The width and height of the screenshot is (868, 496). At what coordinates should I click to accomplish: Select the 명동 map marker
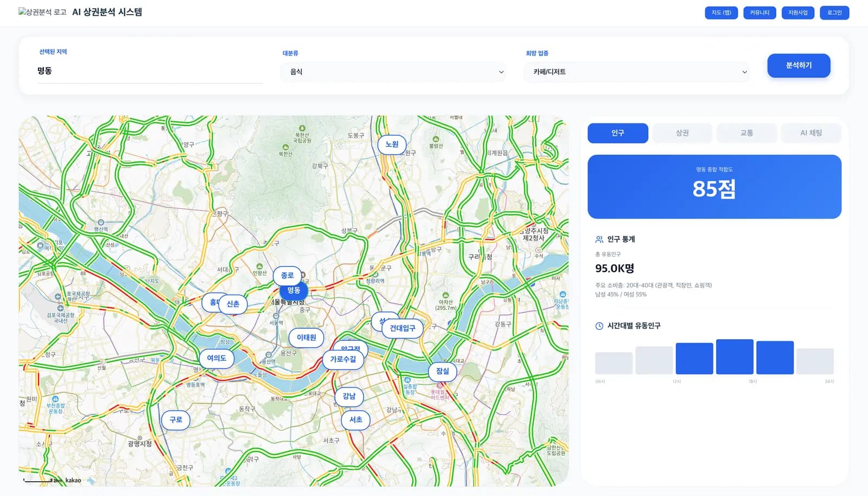tap(293, 290)
